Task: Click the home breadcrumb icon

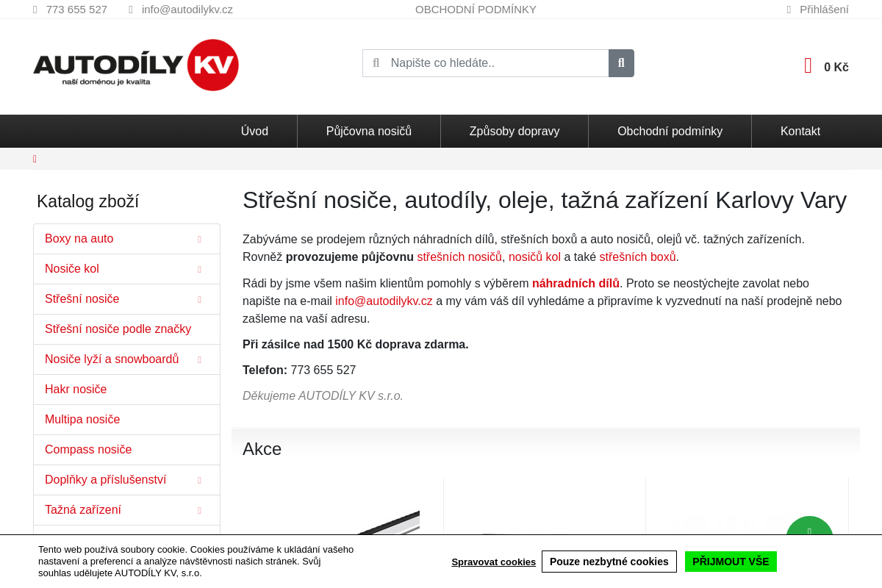Action: pyautogui.click(x=35, y=159)
